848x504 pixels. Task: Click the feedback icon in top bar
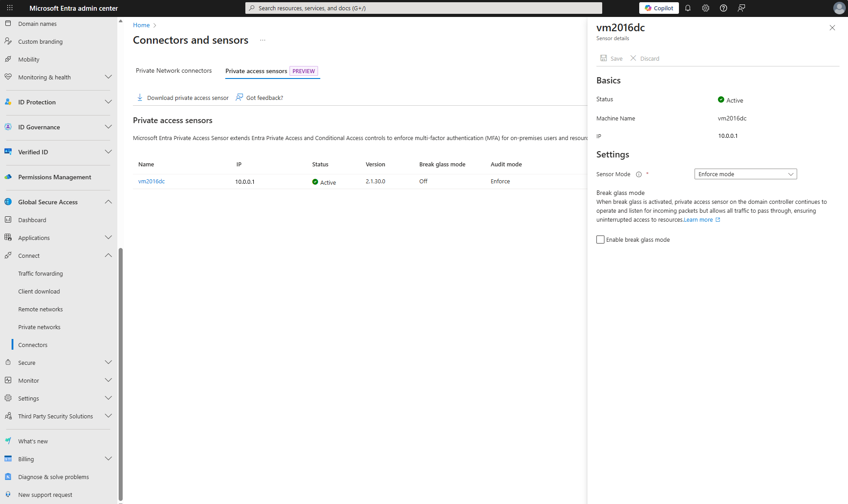coord(741,8)
